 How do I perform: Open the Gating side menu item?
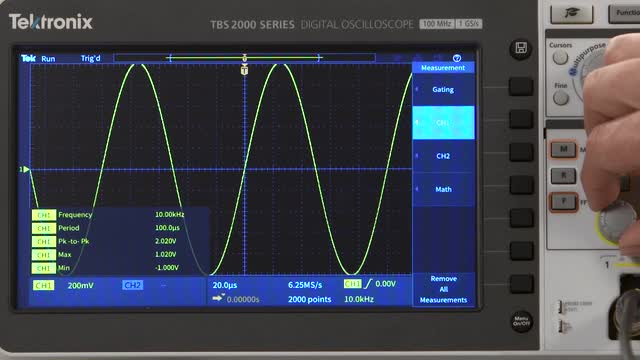pyautogui.click(x=443, y=89)
